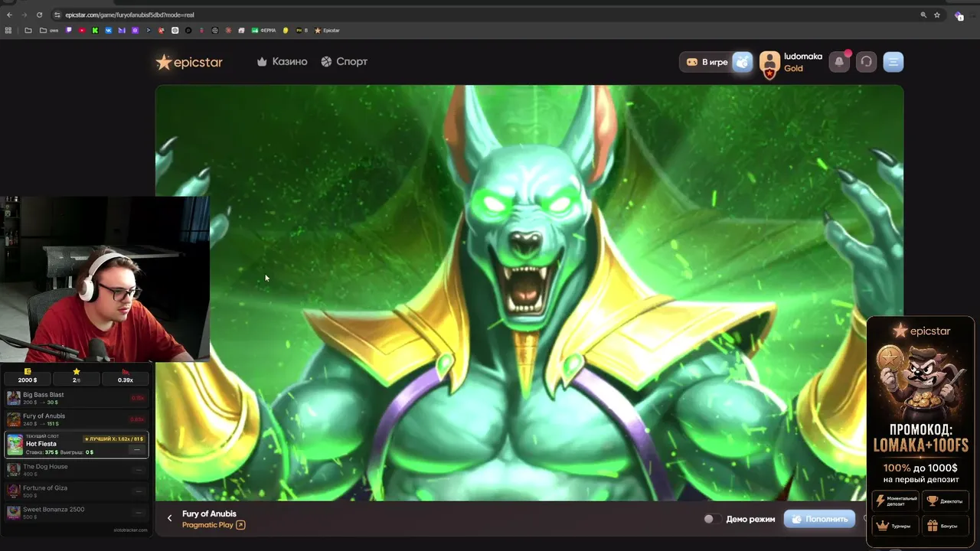980x551 pixels.
Task: Reload the current browser page
Action: click(x=39, y=15)
